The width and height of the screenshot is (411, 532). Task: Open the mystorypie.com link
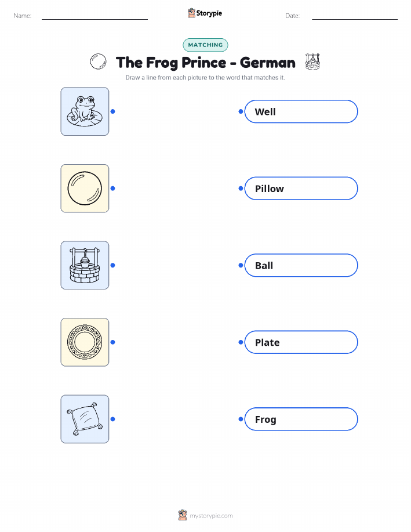click(211, 516)
